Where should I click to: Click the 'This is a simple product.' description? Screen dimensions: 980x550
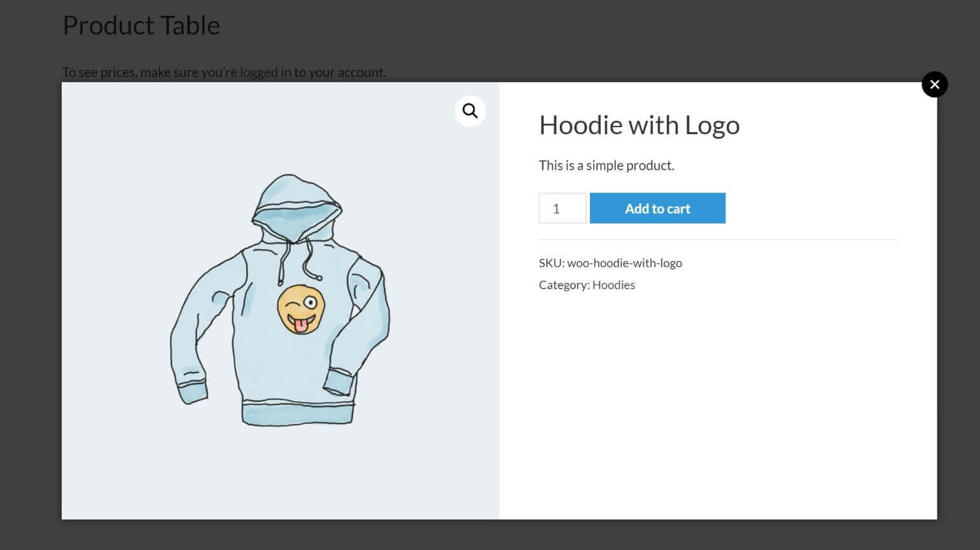[x=606, y=165]
